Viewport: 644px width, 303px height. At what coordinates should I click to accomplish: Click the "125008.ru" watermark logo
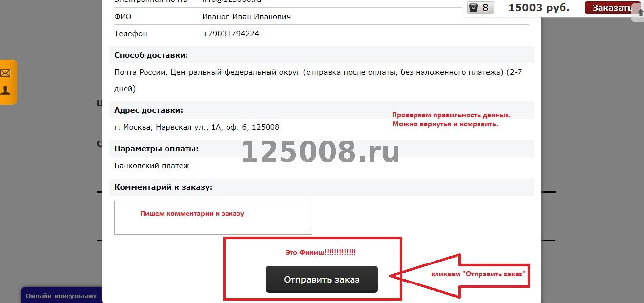320,151
